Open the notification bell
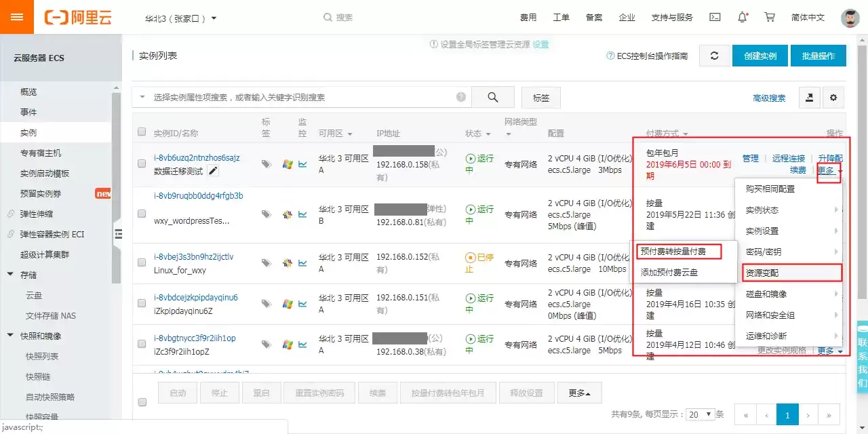Image resolution: width=868 pixels, height=434 pixels. click(743, 17)
